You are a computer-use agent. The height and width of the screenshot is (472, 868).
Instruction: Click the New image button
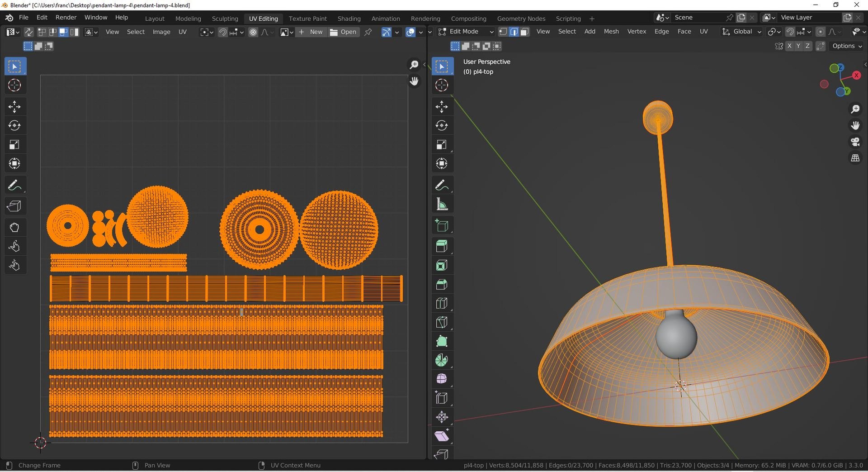[311, 32]
